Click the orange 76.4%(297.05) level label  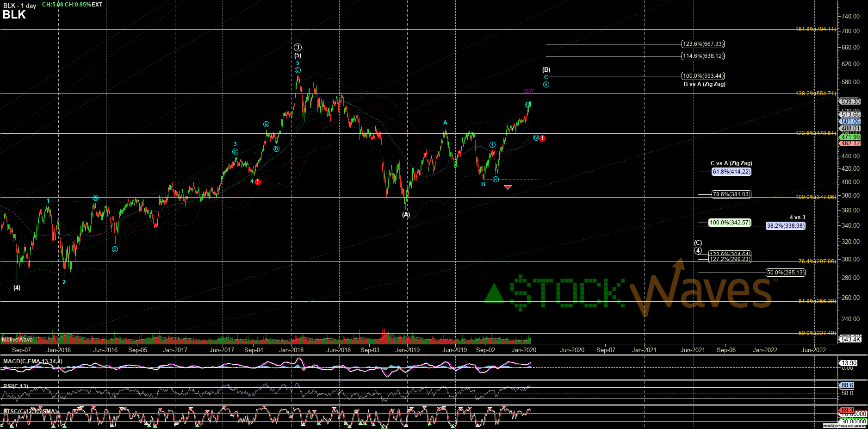tap(818, 261)
